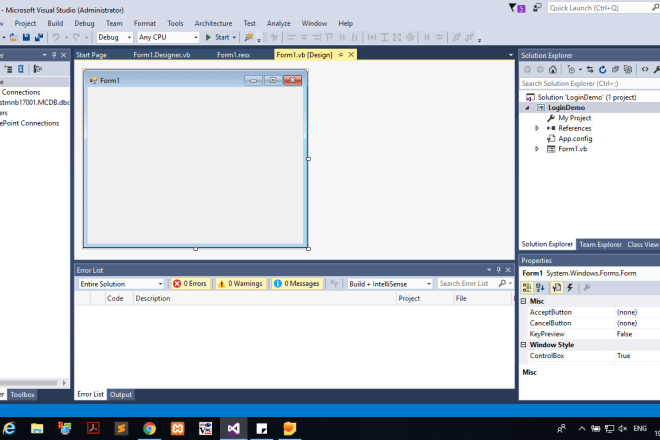Open the Build + IntelliSense dropdown
This screenshot has height=440, width=660.
pyautogui.click(x=389, y=284)
